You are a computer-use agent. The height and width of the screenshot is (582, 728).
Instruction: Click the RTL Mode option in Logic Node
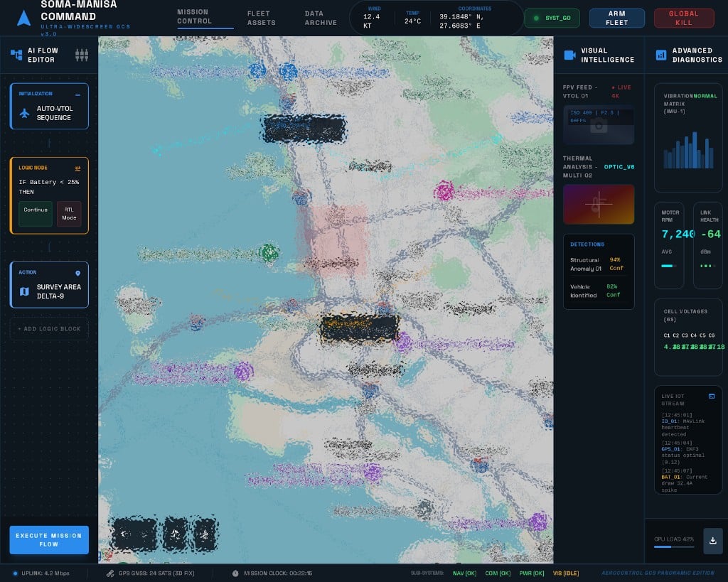(69, 215)
